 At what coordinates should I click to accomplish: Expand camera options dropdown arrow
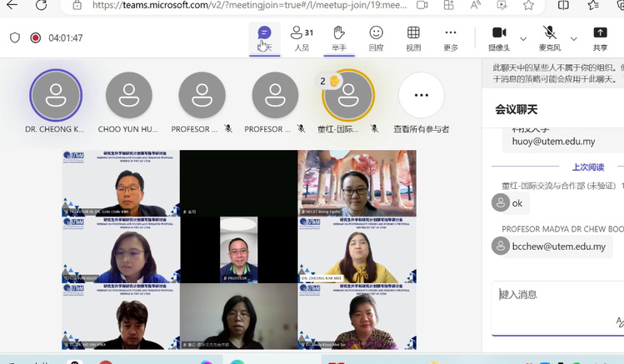523,38
